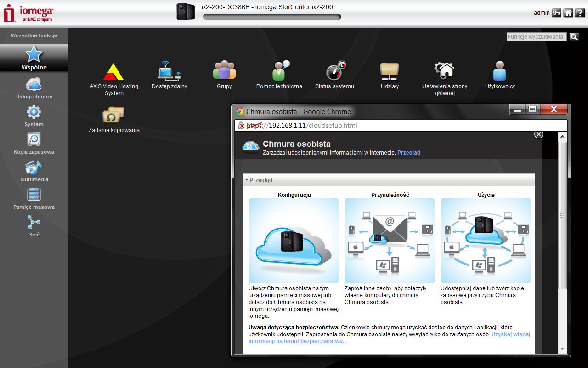588x368 pixels.
Task: Click the Użycie sharing image
Action: pos(486,241)
